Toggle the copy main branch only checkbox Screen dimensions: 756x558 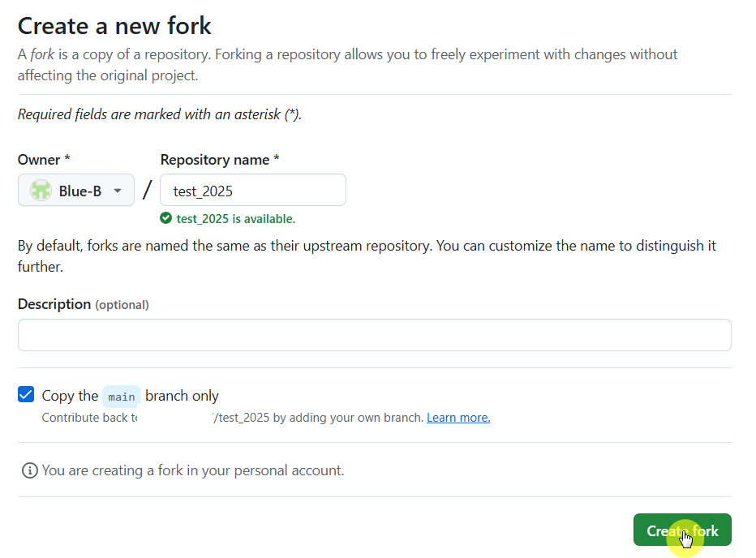click(x=26, y=395)
